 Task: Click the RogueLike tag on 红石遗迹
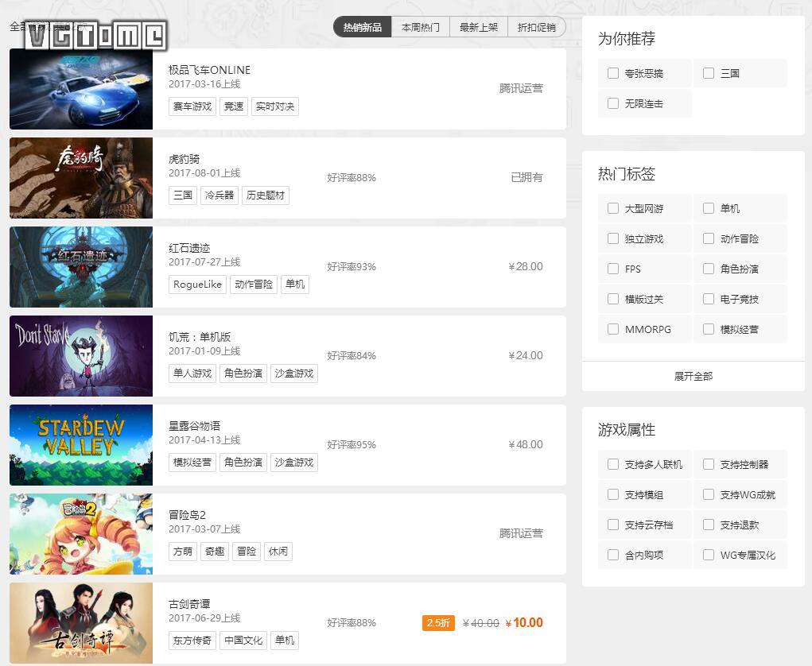(x=196, y=284)
